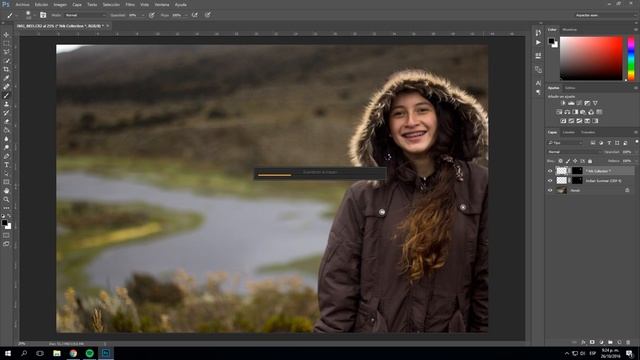The width and height of the screenshot is (640, 360).
Task: Hide the Indian Summer layer
Action: pyautogui.click(x=550, y=180)
